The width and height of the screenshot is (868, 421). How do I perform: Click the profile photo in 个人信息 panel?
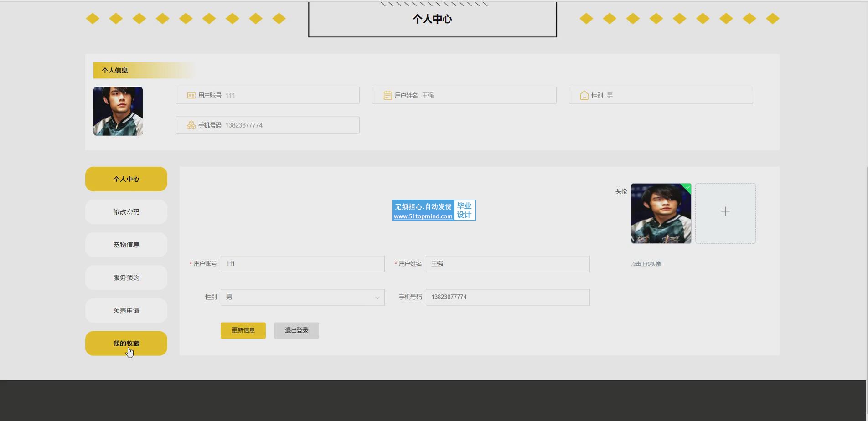118,111
